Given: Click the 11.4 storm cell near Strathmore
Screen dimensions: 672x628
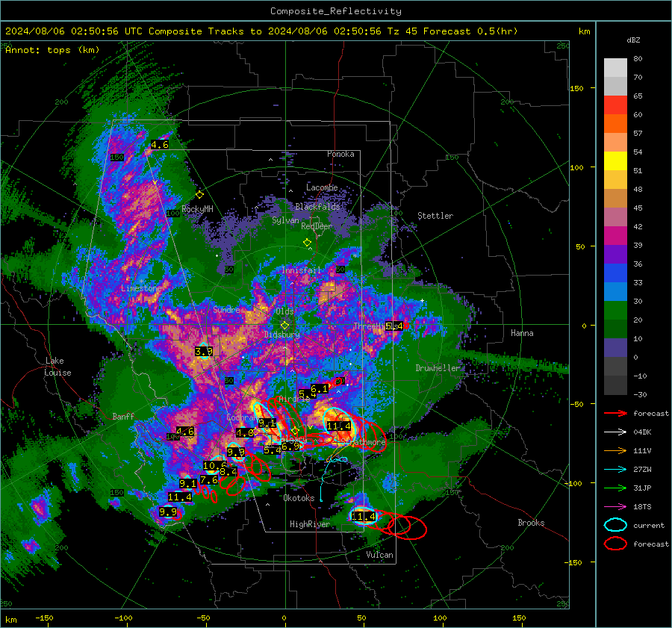Looking at the screenshot, I should pyautogui.click(x=338, y=426).
